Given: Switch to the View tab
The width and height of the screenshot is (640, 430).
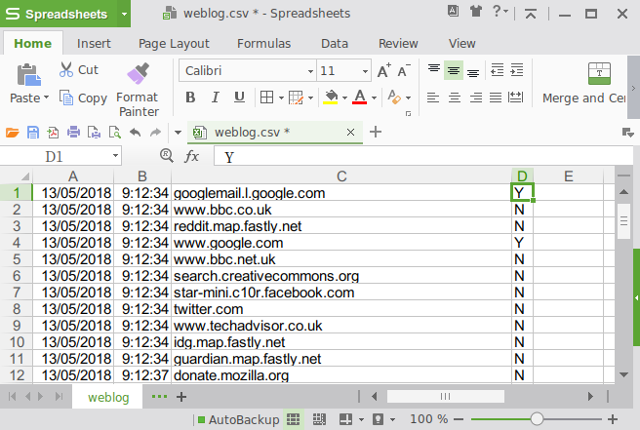Looking at the screenshot, I should 462,43.
